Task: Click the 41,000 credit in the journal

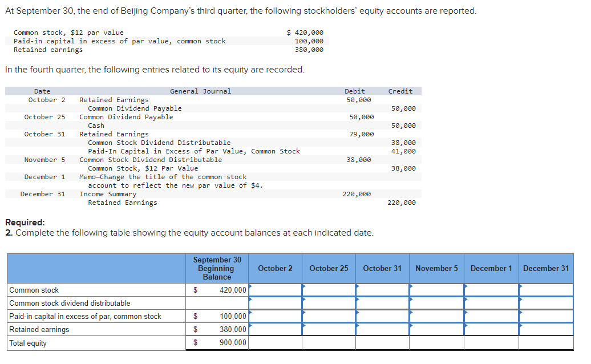Action: click(x=403, y=151)
